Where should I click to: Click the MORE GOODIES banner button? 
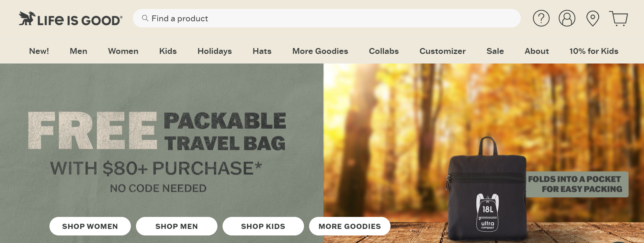pyautogui.click(x=349, y=226)
